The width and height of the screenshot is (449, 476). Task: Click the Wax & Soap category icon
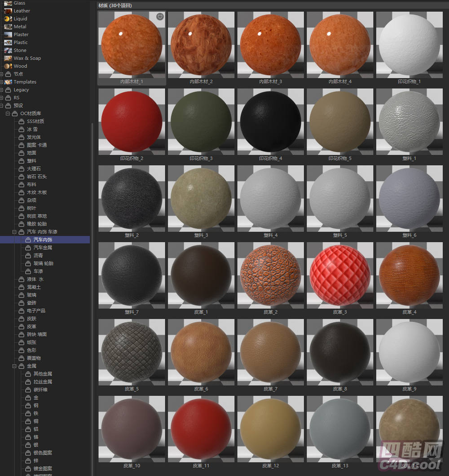tap(8, 58)
